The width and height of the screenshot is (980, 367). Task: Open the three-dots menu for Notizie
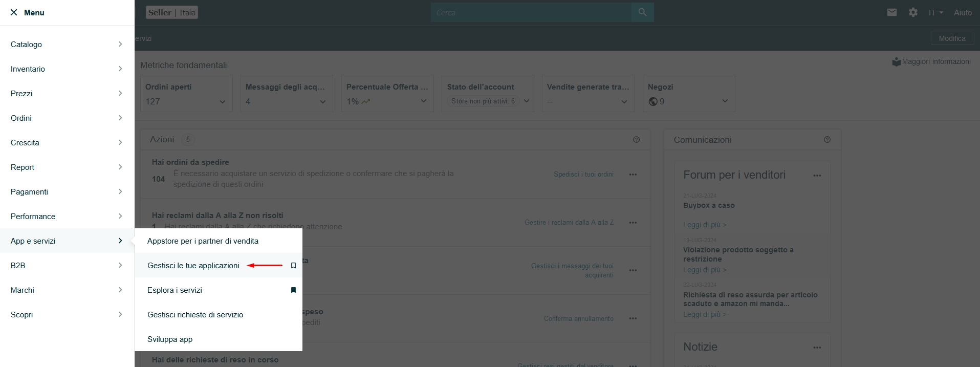(x=817, y=348)
